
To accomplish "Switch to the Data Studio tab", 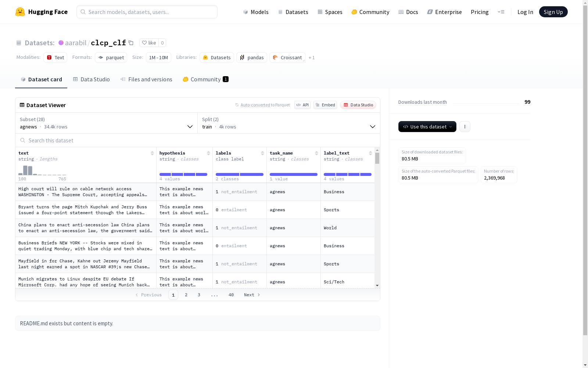I will click(x=92, y=79).
